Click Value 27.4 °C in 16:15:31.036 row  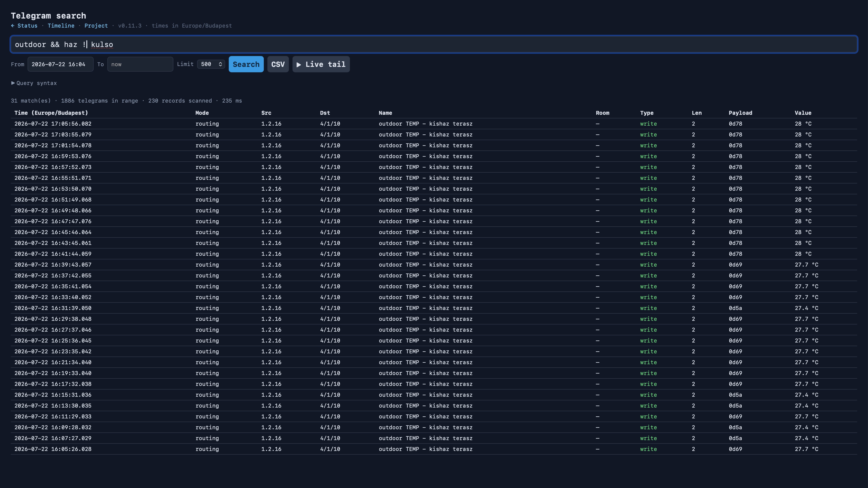pos(806,395)
